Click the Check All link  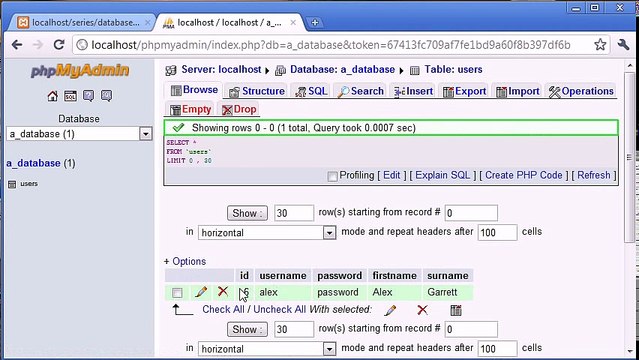[x=223, y=309]
